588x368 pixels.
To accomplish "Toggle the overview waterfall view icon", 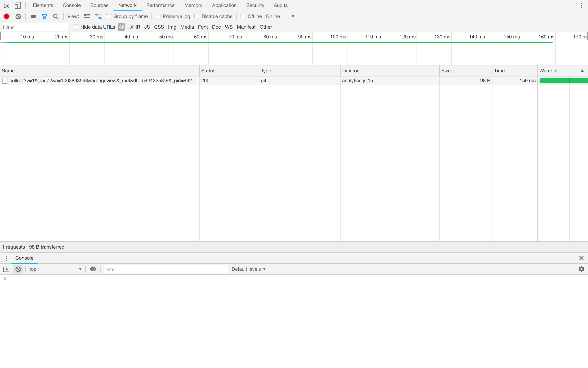I will (98, 16).
